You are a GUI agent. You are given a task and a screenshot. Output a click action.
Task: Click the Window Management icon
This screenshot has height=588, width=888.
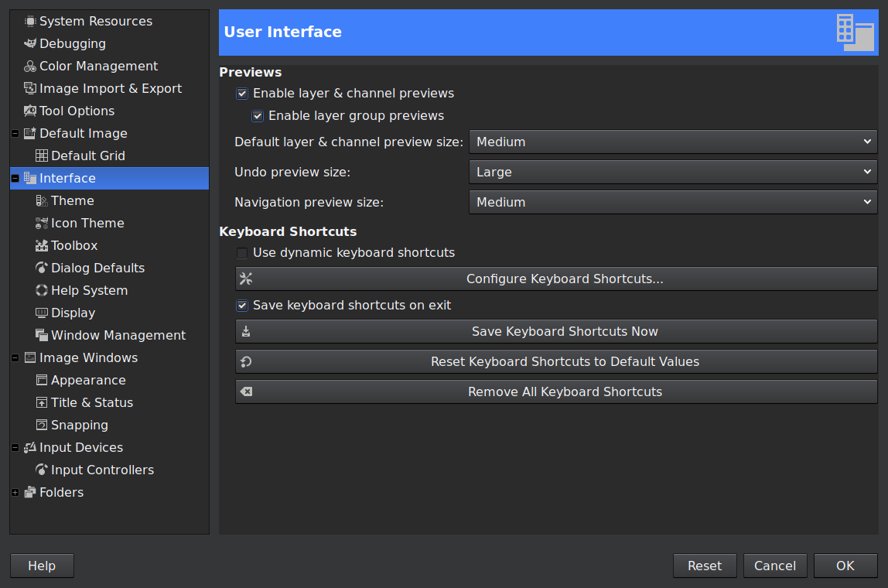click(x=42, y=336)
